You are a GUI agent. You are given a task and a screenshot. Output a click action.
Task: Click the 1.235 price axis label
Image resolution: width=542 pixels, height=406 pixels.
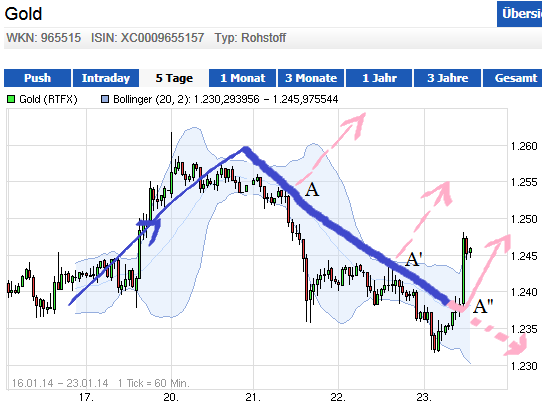click(x=524, y=329)
